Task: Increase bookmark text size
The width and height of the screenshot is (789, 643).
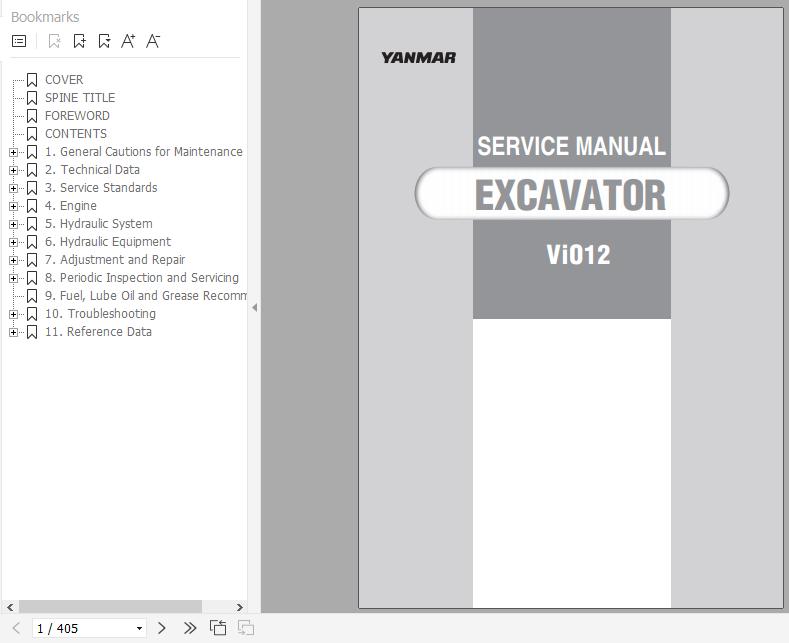Action: point(128,41)
